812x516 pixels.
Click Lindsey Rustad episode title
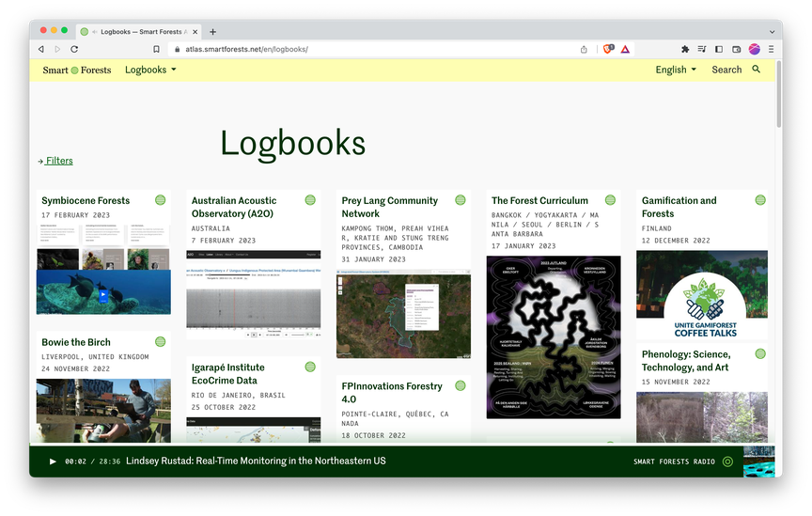tap(256, 461)
